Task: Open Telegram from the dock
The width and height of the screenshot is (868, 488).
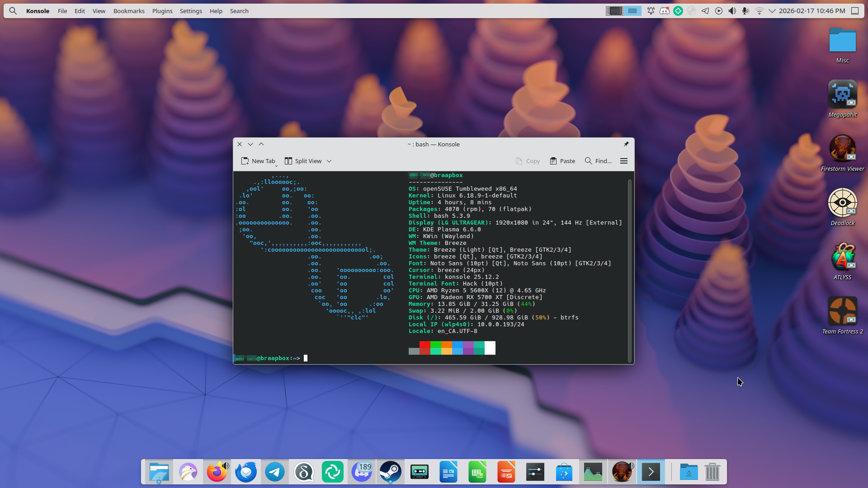Action: click(275, 472)
